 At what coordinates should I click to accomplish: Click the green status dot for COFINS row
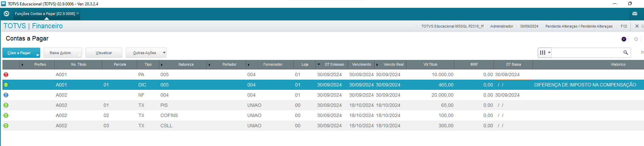point(6,115)
